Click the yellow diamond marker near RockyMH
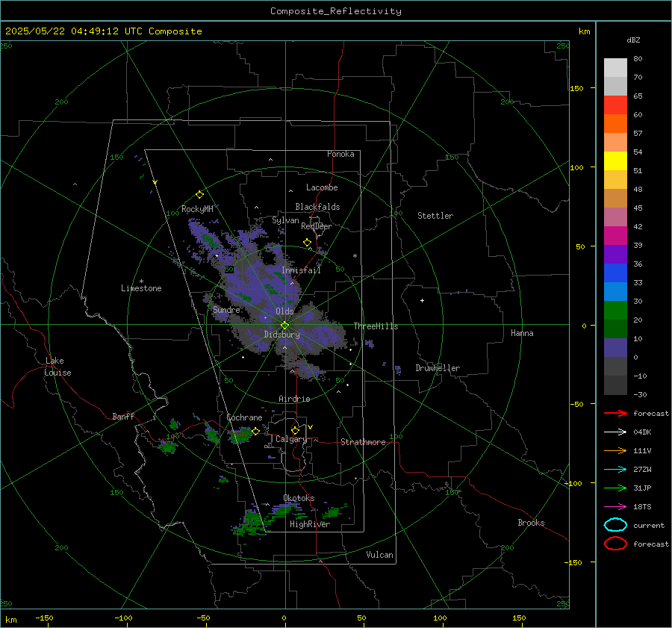The width and height of the screenshot is (672, 628). pyautogui.click(x=199, y=195)
